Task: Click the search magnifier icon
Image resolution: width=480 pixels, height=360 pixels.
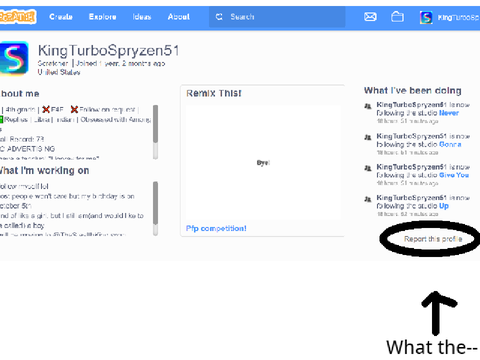Action: coord(219,17)
